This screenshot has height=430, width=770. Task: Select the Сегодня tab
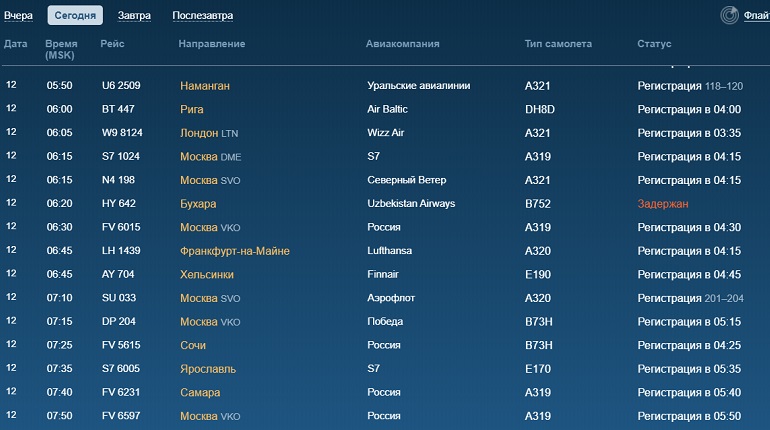tap(75, 15)
